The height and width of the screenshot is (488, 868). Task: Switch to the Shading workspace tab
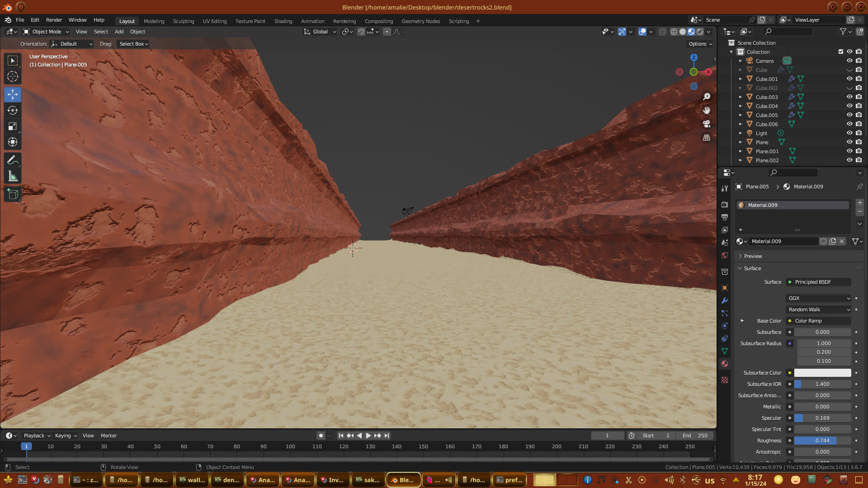[x=283, y=21]
